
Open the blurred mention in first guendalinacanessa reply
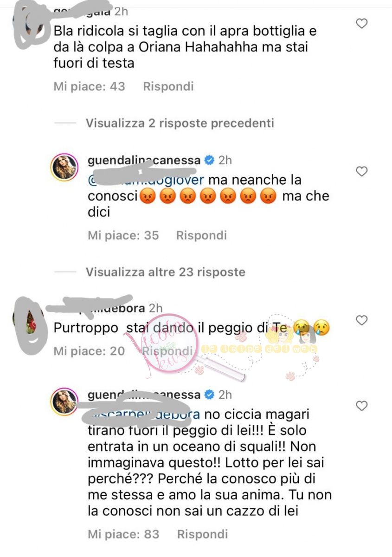coord(146,180)
